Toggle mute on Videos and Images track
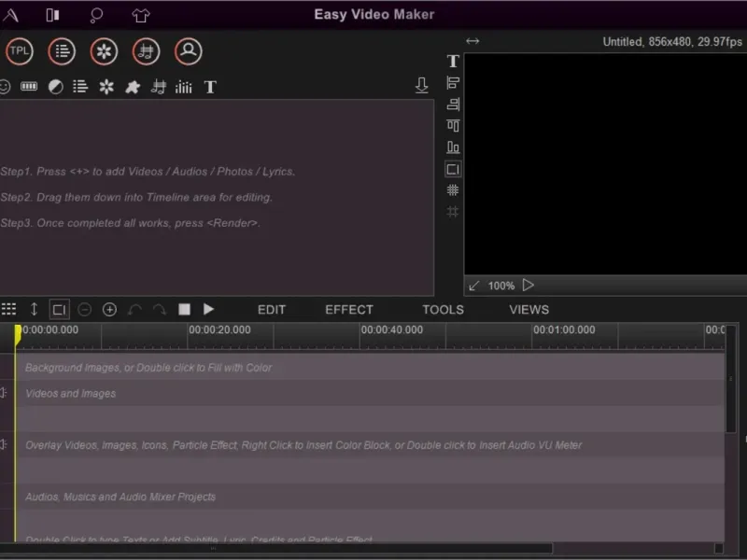 [4, 393]
